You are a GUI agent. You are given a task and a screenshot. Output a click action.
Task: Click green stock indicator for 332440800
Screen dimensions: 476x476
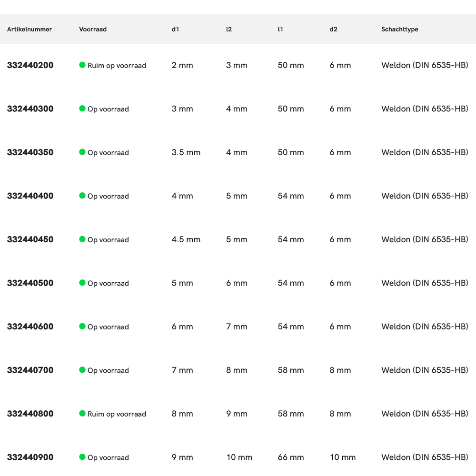[x=82, y=414]
